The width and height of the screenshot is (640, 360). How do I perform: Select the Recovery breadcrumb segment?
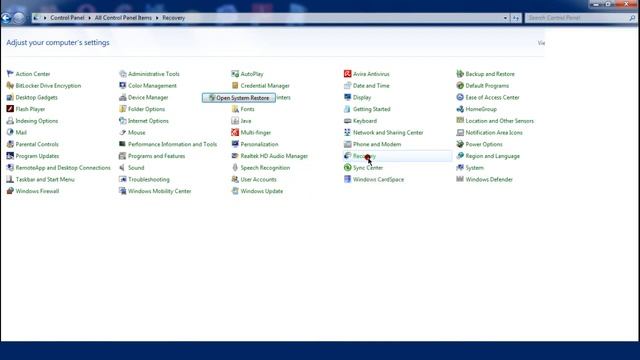click(173, 18)
